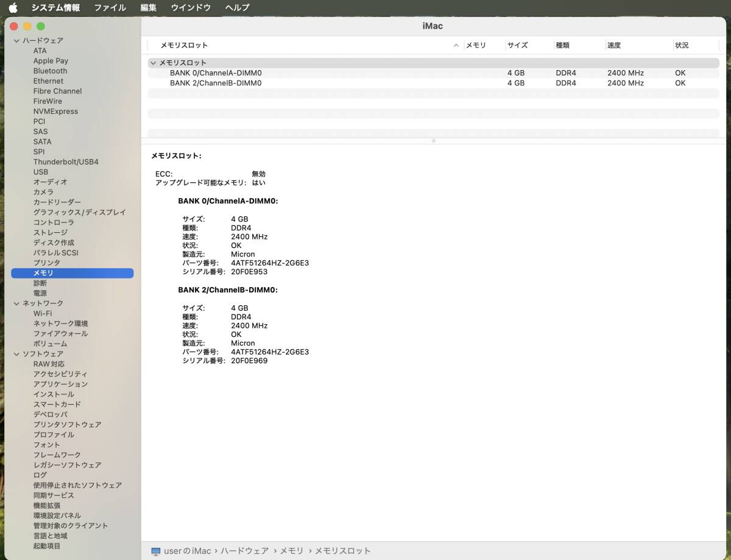
Task: Sort by the 種類 column header
Action: click(563, 45)
